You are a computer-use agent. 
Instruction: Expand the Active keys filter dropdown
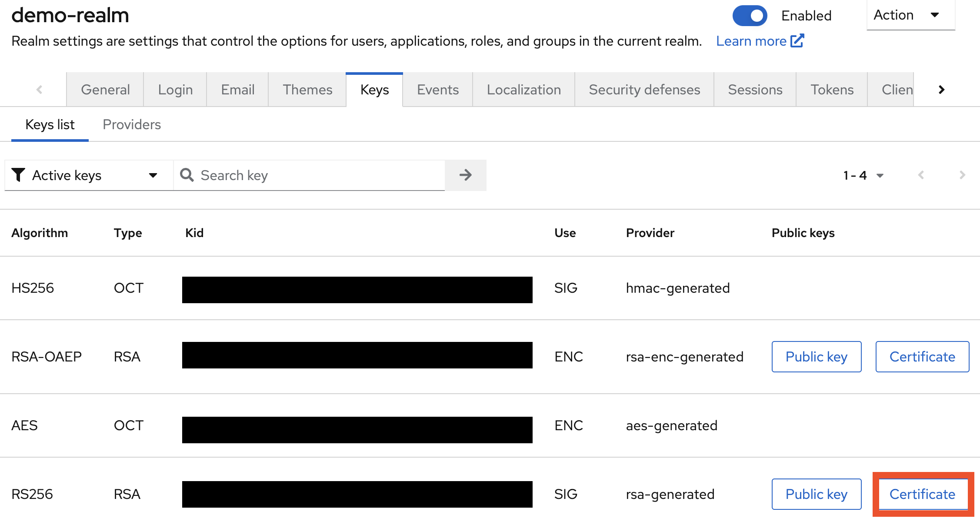(x=89, y=175)
